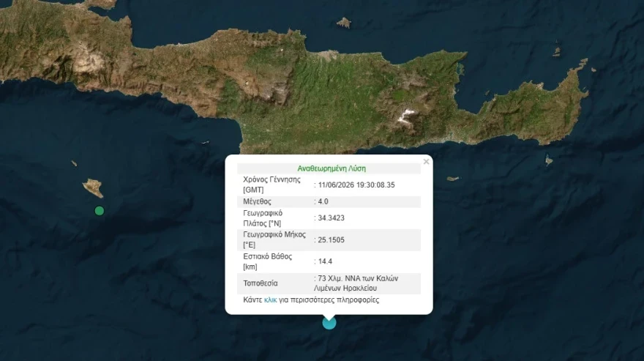Close the earthquake info popup

pyautogui.click(x=427, y=162)
